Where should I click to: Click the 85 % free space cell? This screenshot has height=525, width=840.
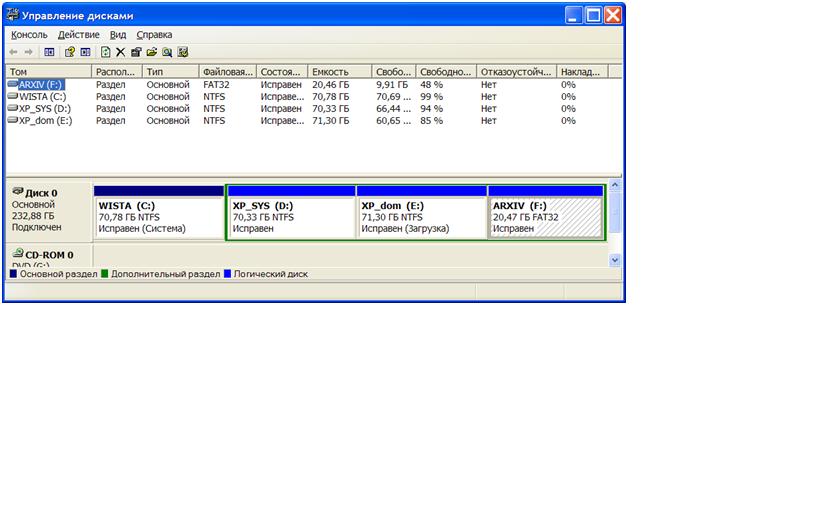[431, 121]
